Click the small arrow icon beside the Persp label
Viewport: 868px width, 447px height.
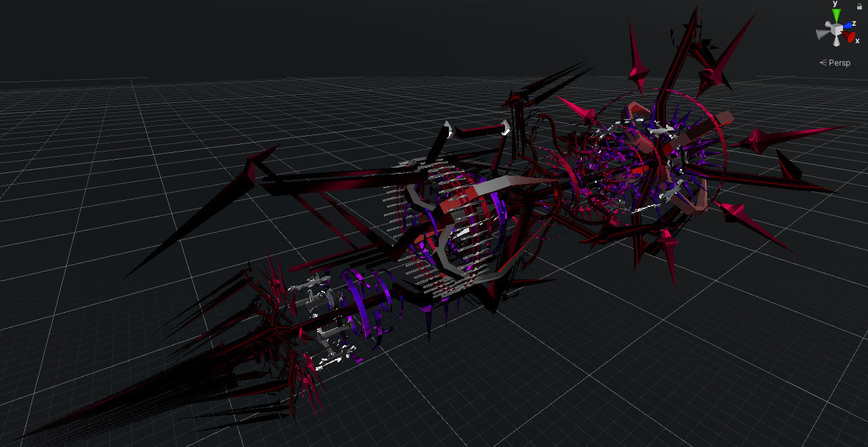pyautogui.click(x=823, y=62)
